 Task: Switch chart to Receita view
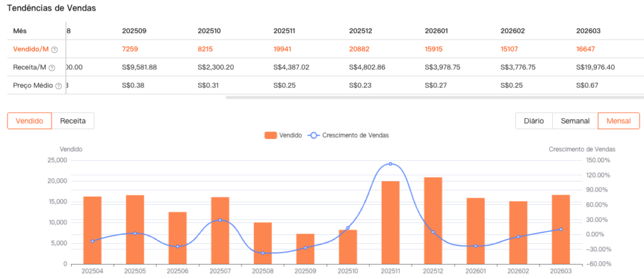(x=73, y=121)
